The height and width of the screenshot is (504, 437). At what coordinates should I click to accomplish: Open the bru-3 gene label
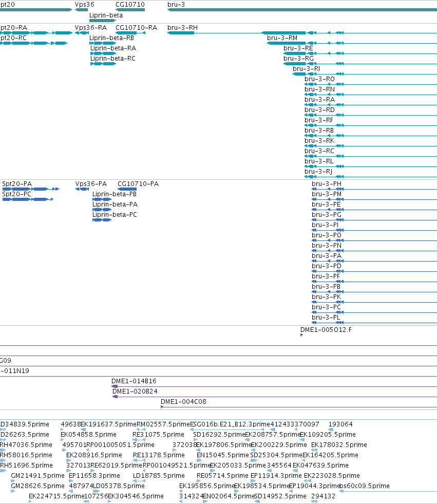(x=176, y=5)
